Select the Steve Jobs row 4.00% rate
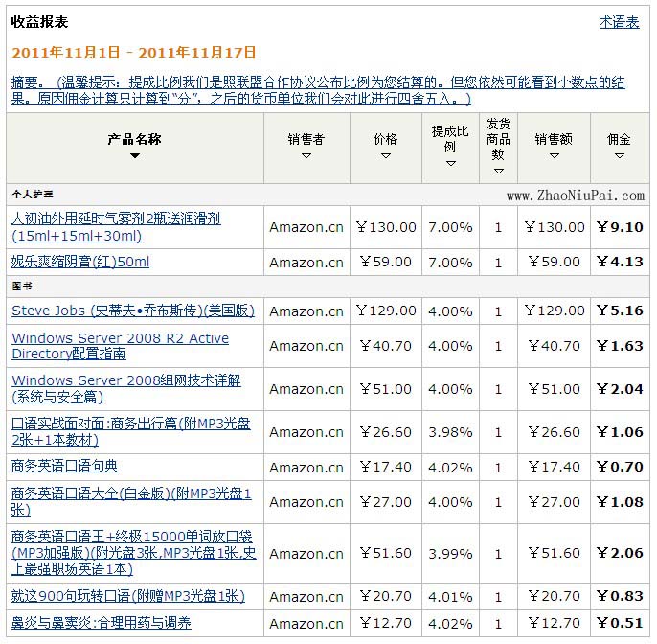 tap(450, 311)
